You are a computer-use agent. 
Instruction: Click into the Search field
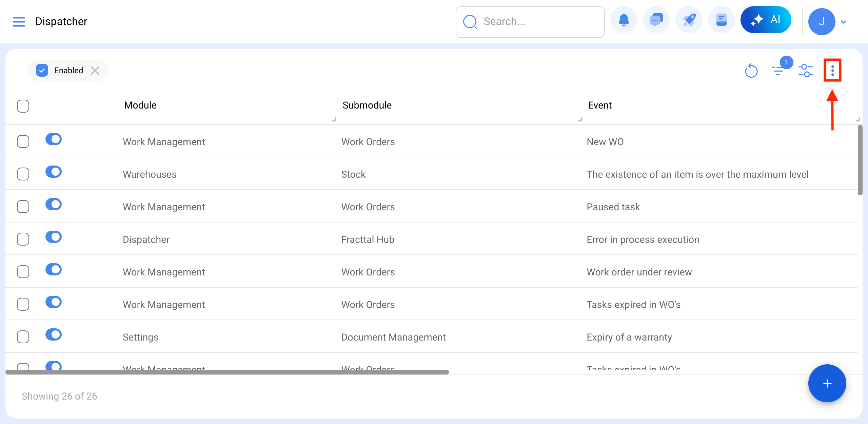coord(530,22)
